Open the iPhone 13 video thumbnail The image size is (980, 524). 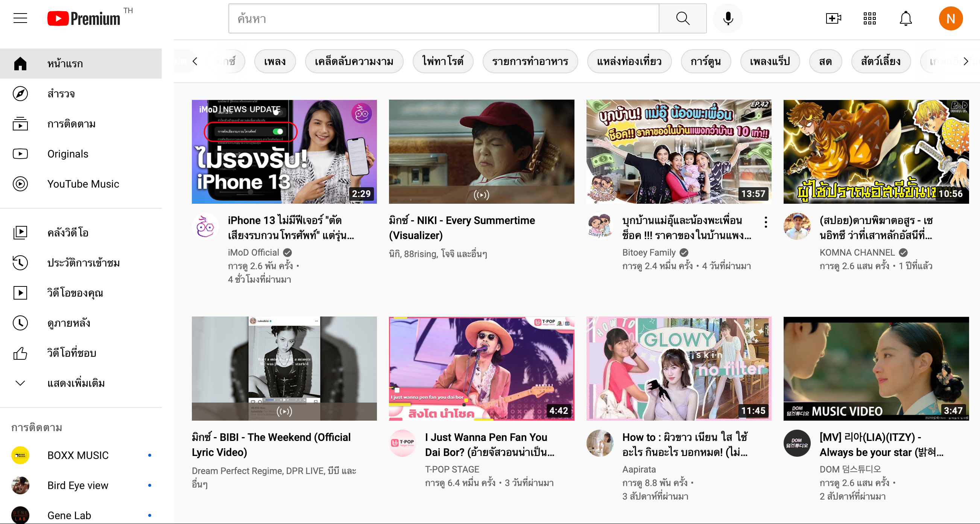point(284,151)
